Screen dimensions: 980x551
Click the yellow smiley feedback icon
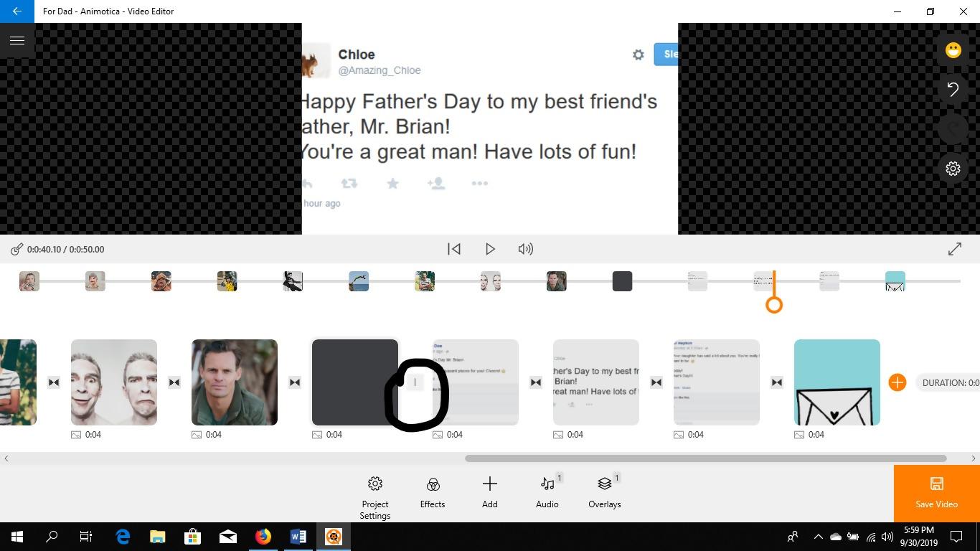(953, 50)
